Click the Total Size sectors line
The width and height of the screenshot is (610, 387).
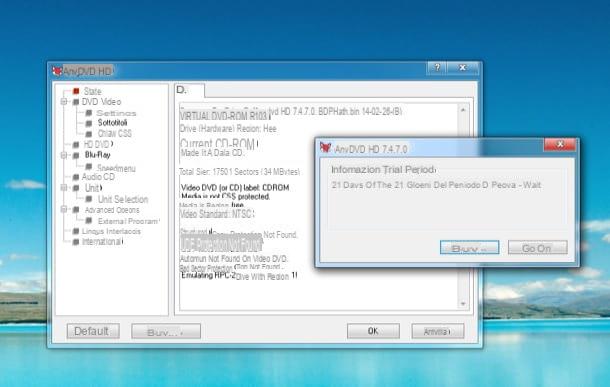click(239, 172)
